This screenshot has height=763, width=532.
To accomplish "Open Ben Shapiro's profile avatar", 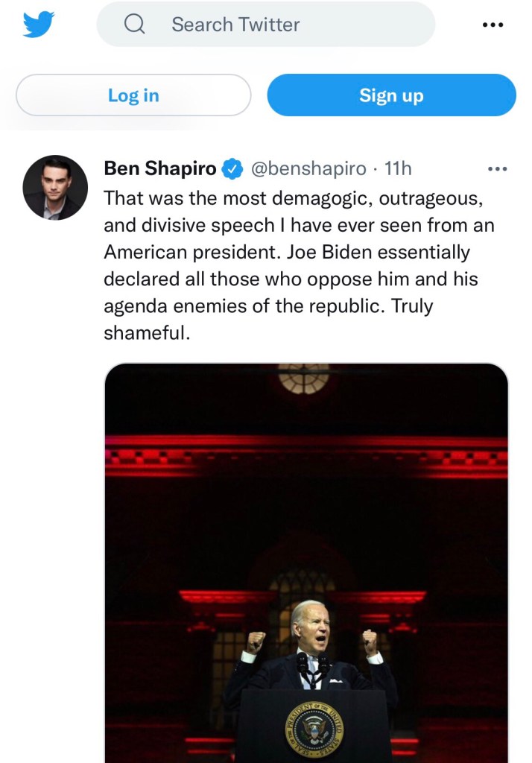I will click(x=55, y=187).
